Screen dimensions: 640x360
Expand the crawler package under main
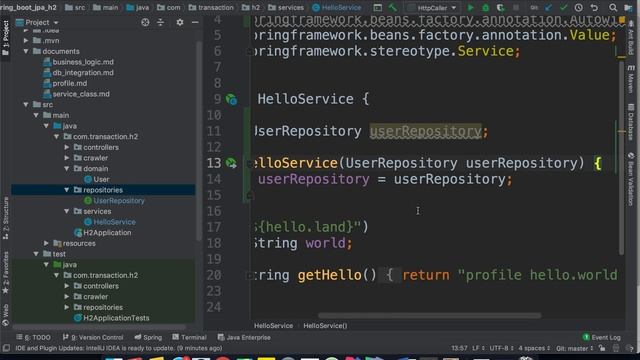click(67, 158)
